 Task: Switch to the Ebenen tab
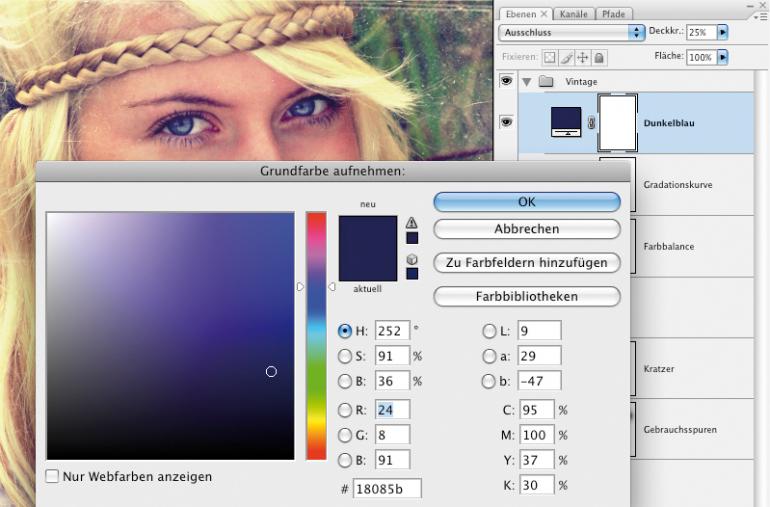click(521, 14)
